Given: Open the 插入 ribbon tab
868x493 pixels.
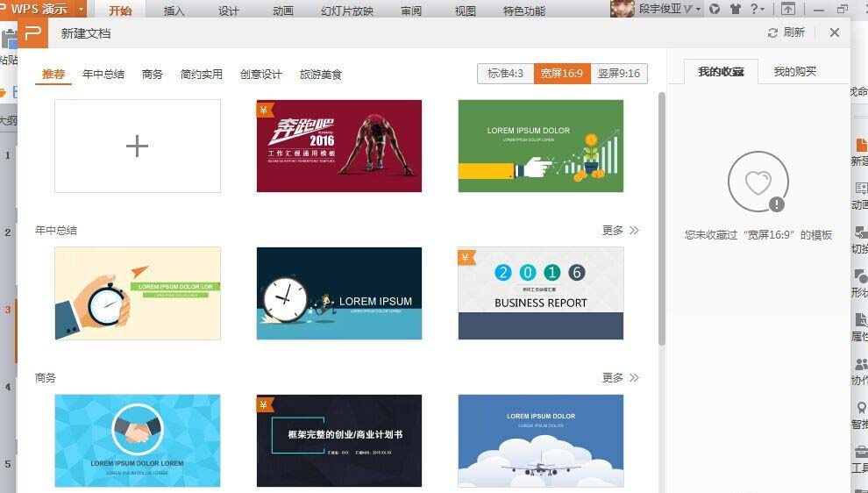Looking at the screenshot, I should click(x=174, y=11).
